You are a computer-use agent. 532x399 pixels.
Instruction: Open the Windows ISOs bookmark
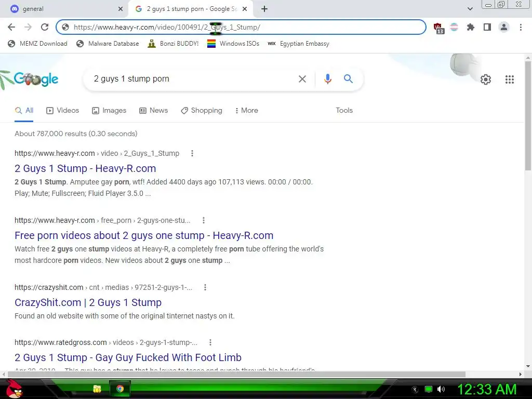(233, 44)
